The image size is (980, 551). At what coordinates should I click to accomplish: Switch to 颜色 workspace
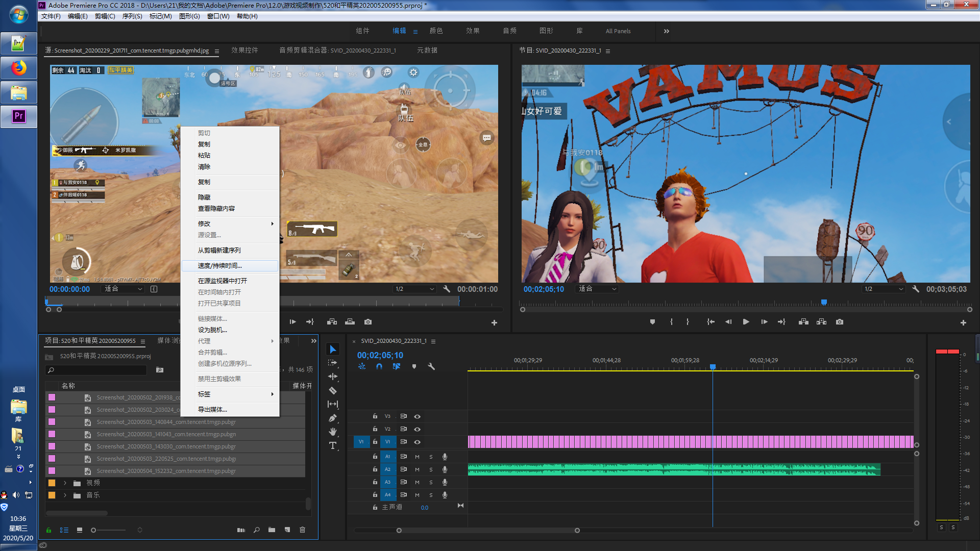point(436,31)
